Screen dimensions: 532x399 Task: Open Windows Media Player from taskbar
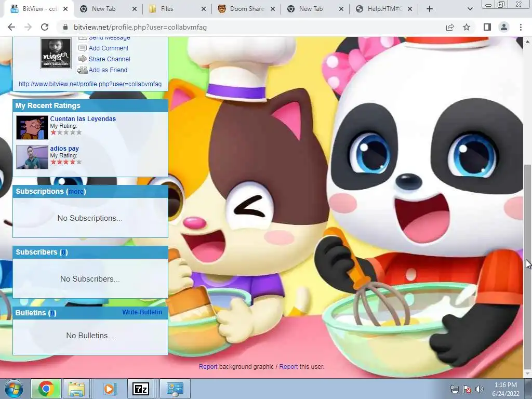[x=109, y=389]
